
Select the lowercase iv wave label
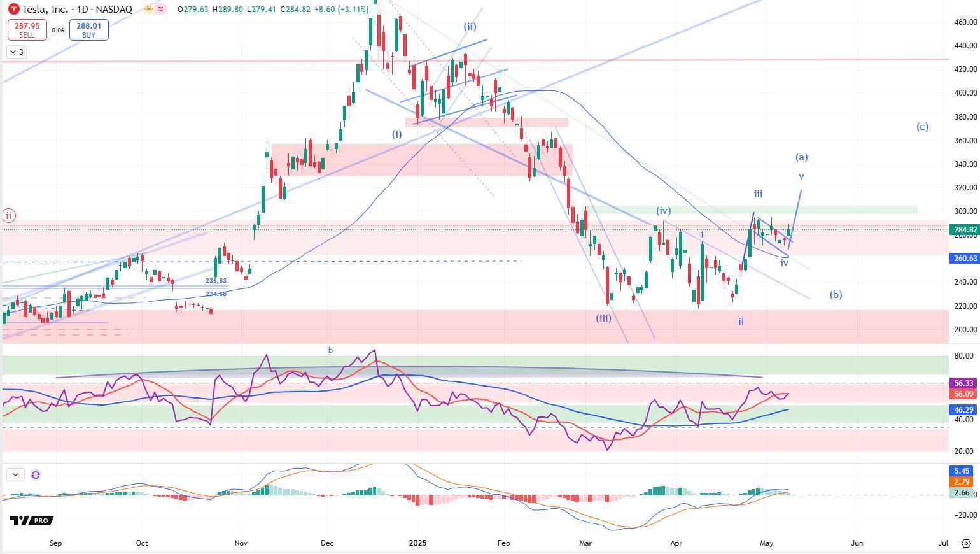[784, 263]
